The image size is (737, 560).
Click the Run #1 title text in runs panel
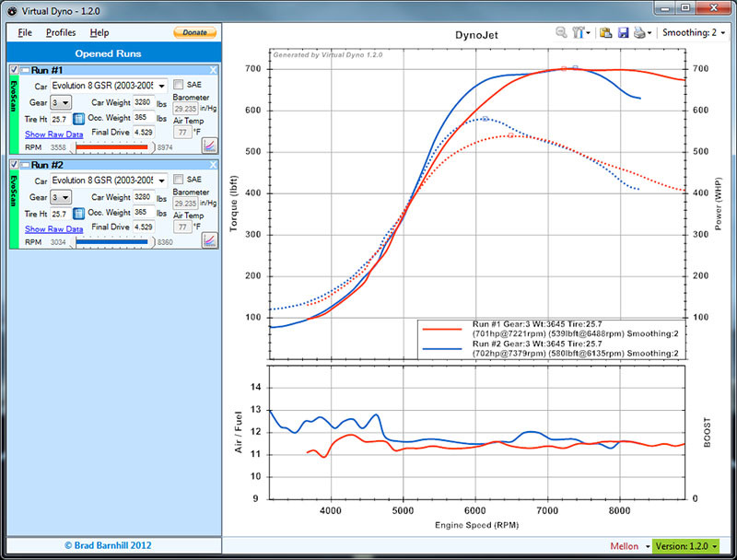pos(47,70)
